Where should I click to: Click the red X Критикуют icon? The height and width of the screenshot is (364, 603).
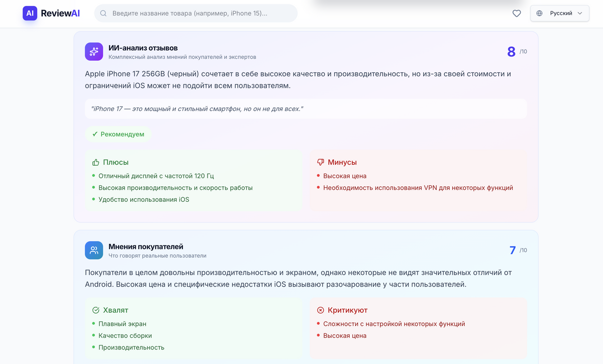(321, 310)
